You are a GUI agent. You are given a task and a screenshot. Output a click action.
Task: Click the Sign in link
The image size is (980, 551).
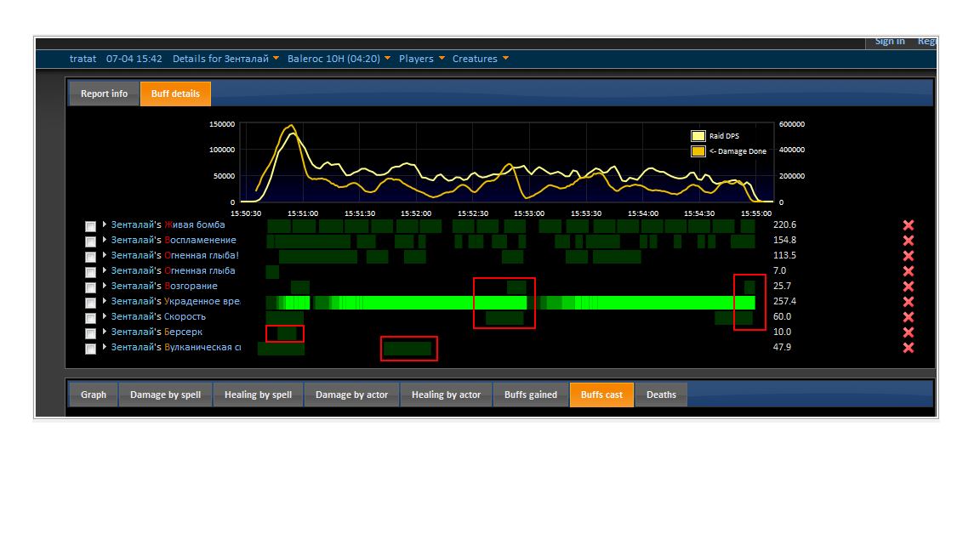point(890,42)
